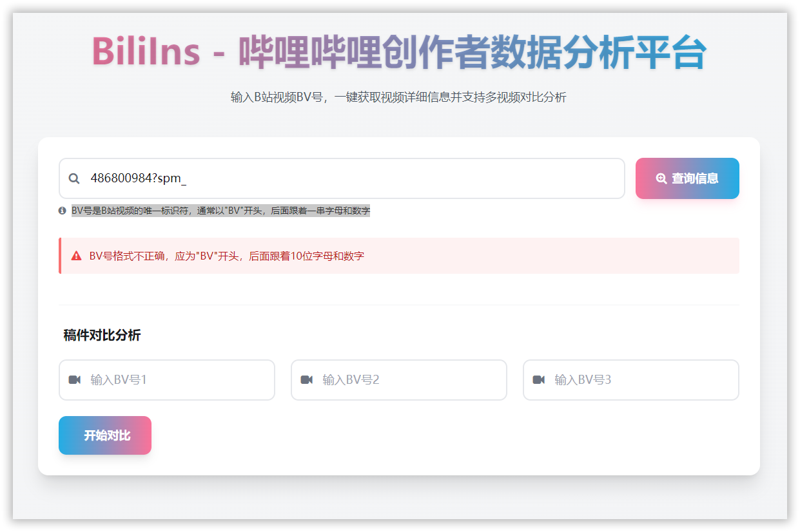Click the BiliIns page title
This screenshot has height=532, width=800.
pos(399,52)
